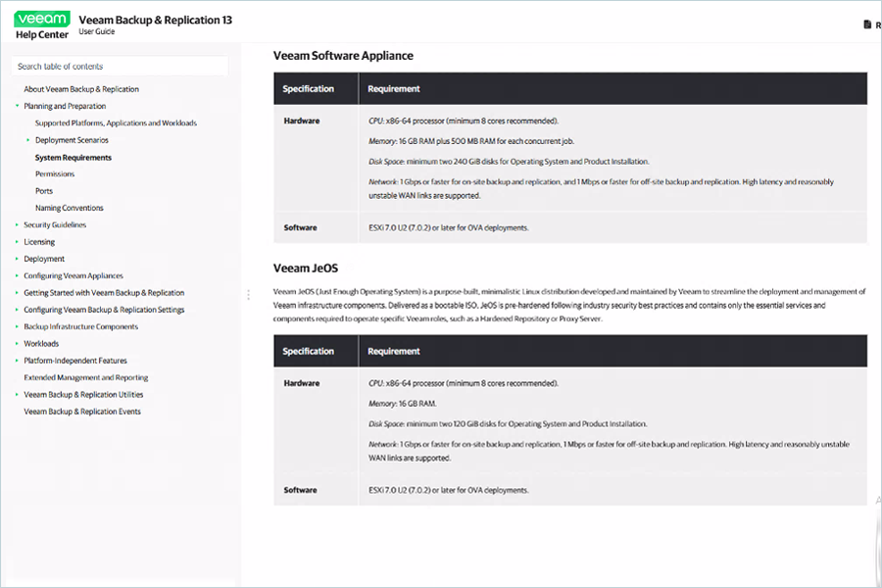Click the document icon in the header
This screenshot has width=882, height=588.
(866, 25)
